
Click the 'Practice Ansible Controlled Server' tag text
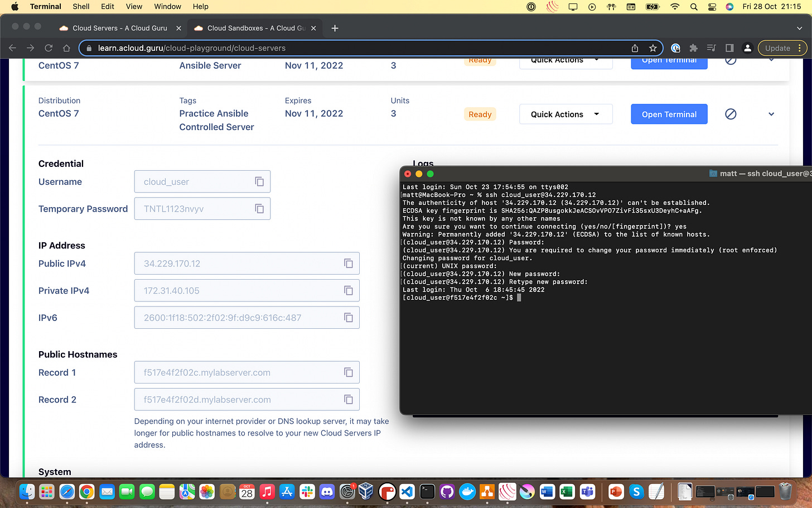click(216, 120)
